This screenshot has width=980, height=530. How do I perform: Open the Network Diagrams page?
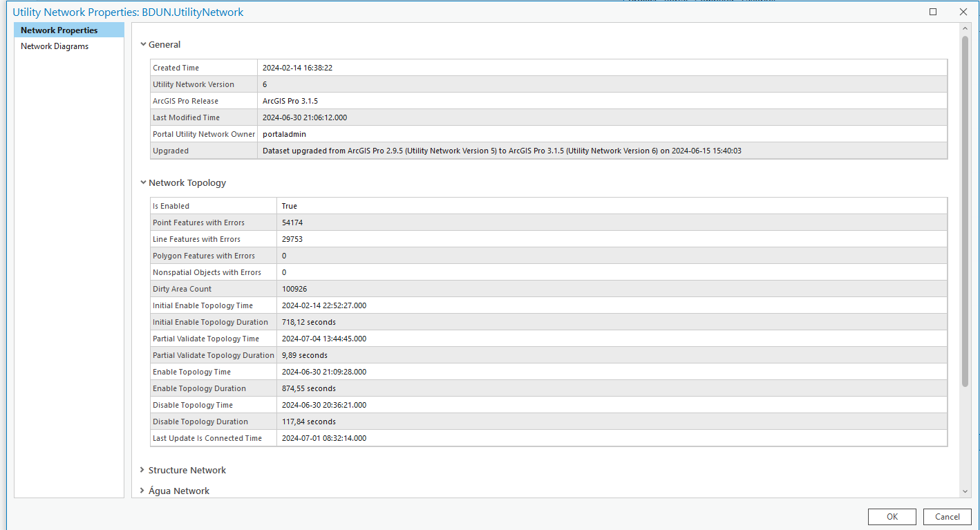(x=55, y=46)
